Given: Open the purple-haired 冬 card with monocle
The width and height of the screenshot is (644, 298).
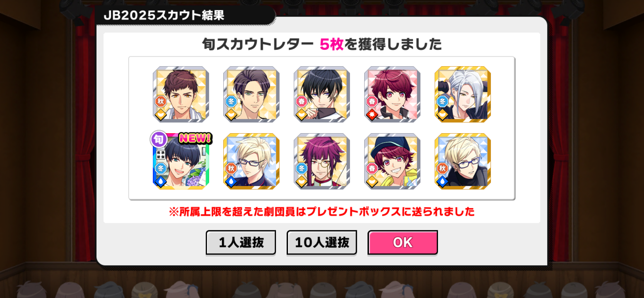Looking at the screenshot, I should tap(322, 161).
